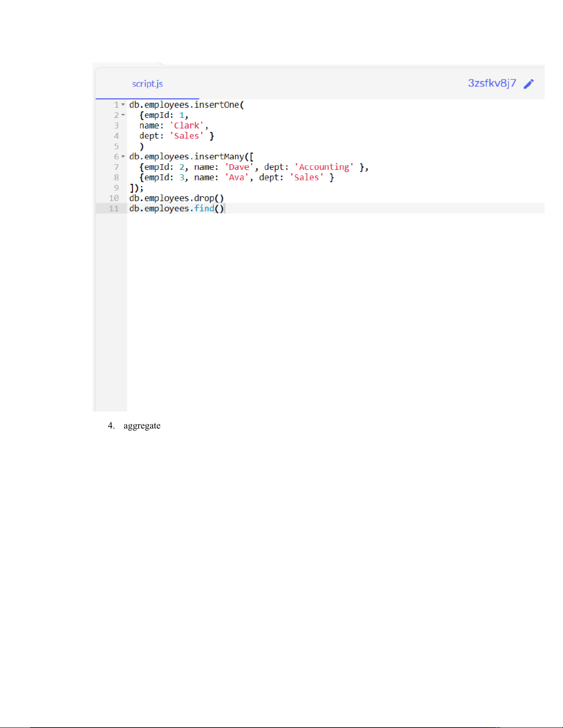The width and height of the screenshot is (563, 728).
Task: Click the insertOne method name
Action: [216, 105]
